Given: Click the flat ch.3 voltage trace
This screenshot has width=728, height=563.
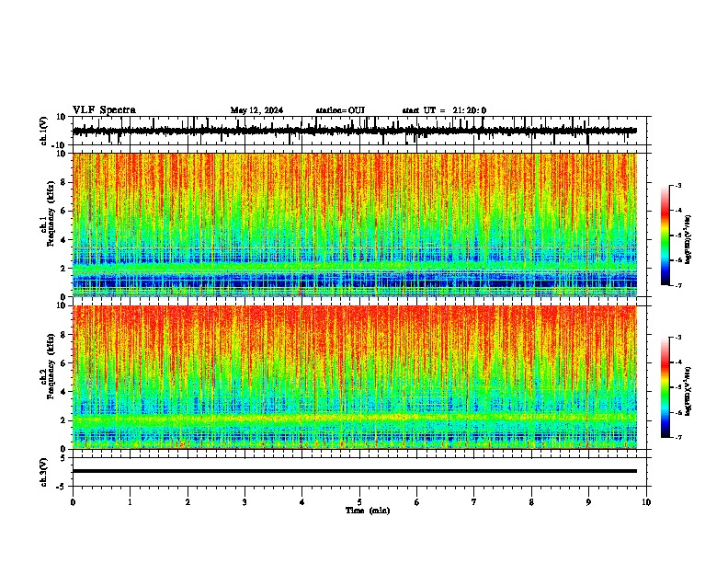Looking at the screenshot, I should click(354, 471).
